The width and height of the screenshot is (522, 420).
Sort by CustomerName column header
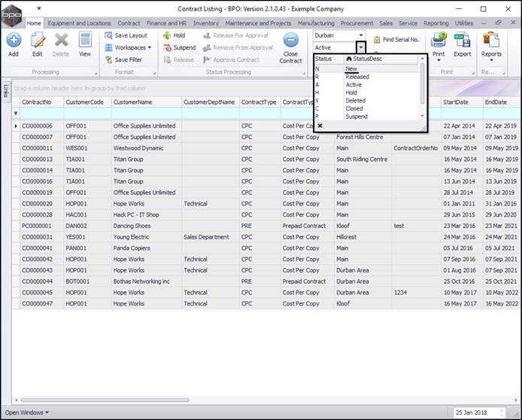coord(147,102)
